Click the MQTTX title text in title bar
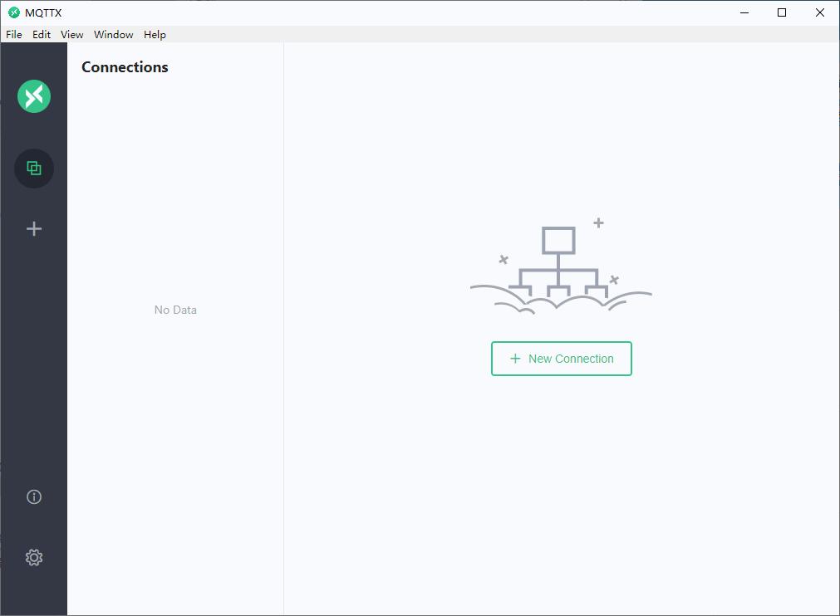Viewport: 840px width, 616px height. (43, 12)
